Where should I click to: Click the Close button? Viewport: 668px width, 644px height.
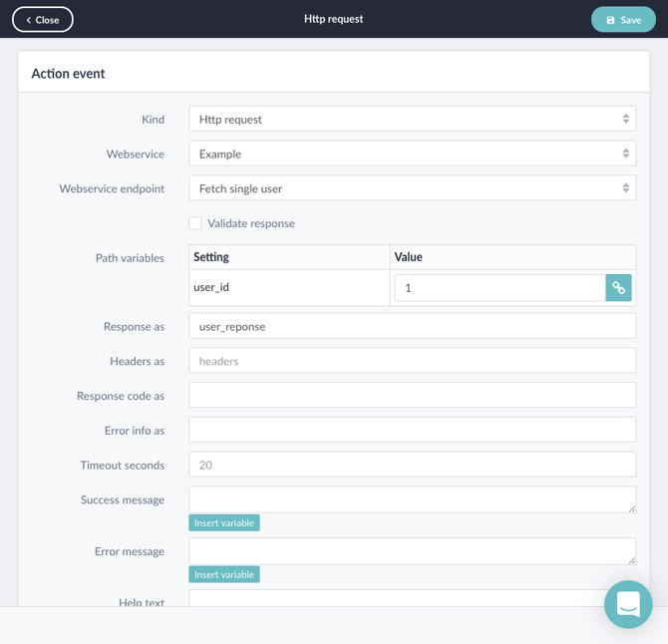coord(43,20)
